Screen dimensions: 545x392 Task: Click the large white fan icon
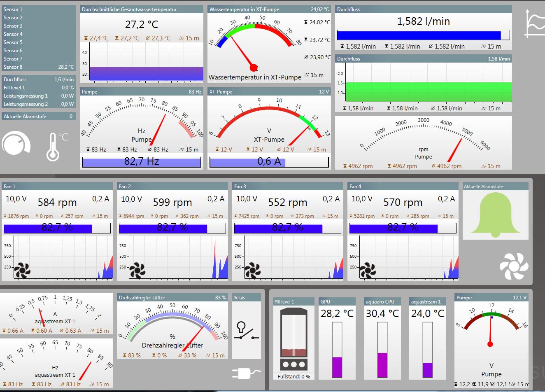pos(513,266)
